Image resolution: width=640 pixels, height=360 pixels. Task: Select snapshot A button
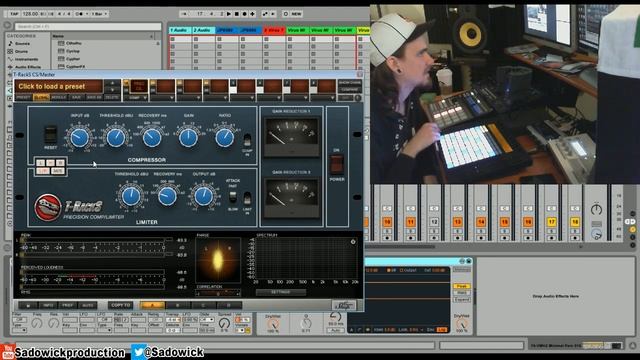click(x=152, y=305)
